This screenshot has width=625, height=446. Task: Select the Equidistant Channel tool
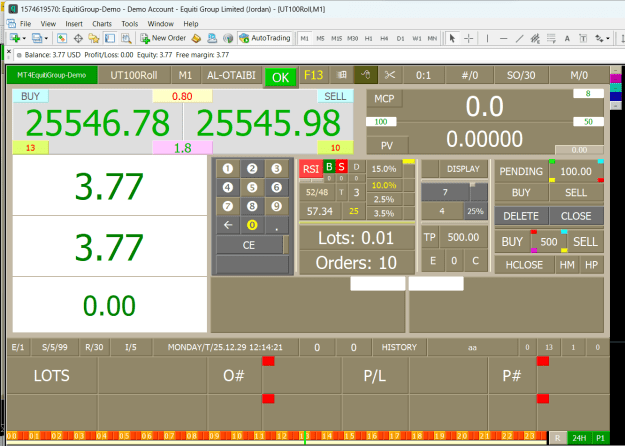point(535,38)
